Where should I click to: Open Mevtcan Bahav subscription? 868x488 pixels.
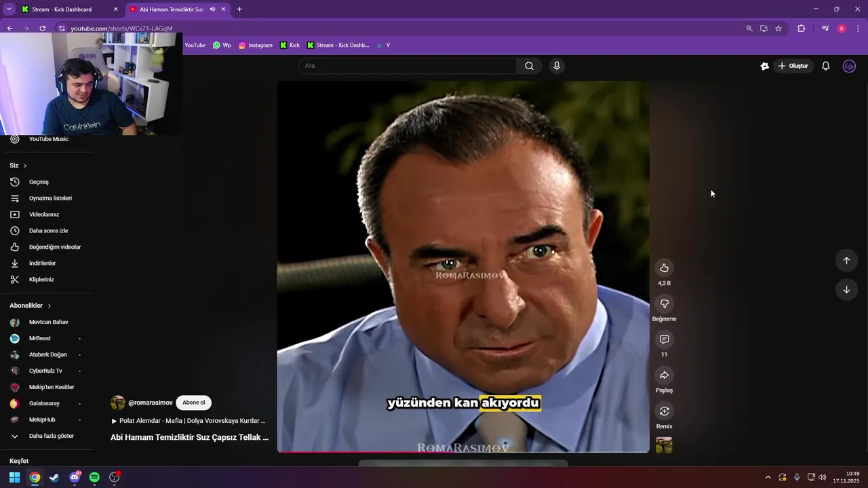pos(47,322)
